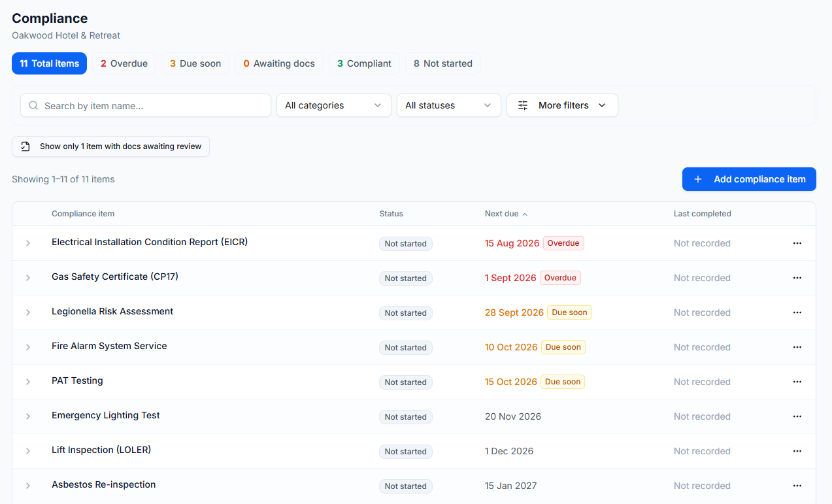This screenshot has height=504, width=832.
Task: Click Showing 1–11 of 11 items text
Action: point(63,179)
